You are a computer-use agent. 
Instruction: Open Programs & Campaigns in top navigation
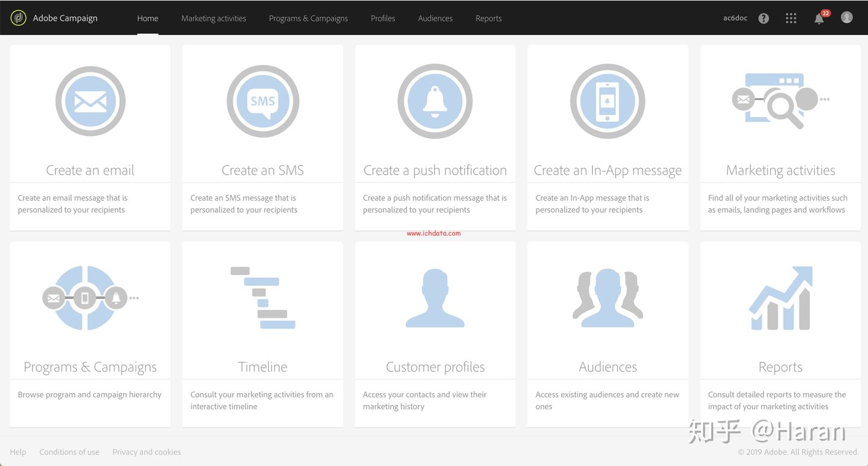[309, 18]
